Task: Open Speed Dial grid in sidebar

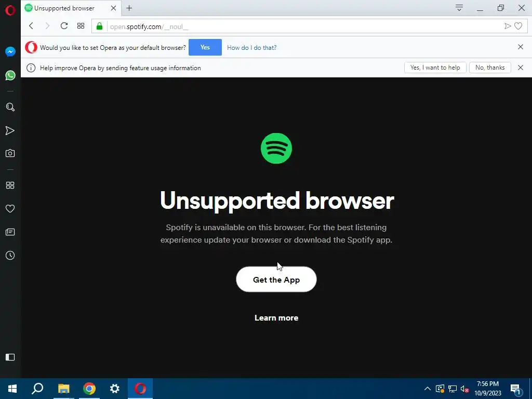Action: pos(10,185)
